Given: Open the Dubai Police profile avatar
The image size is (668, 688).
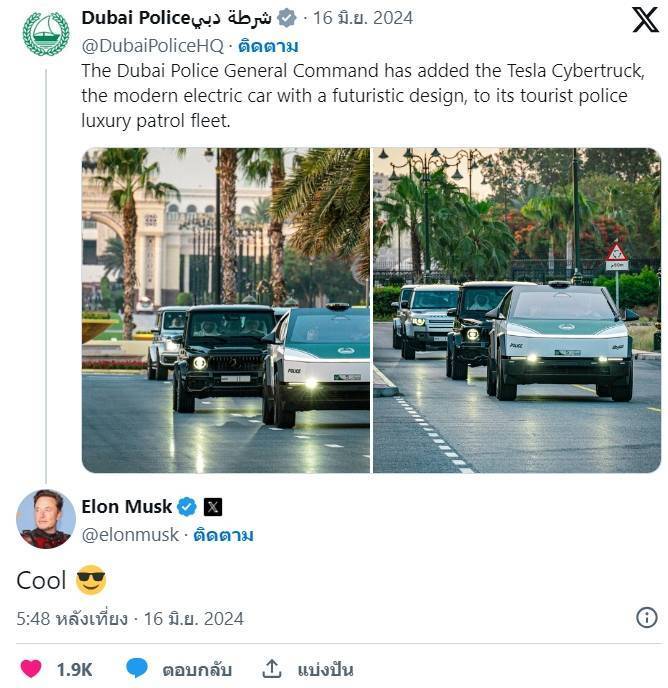Looking at the screenshot, I should tap(45, 33).
